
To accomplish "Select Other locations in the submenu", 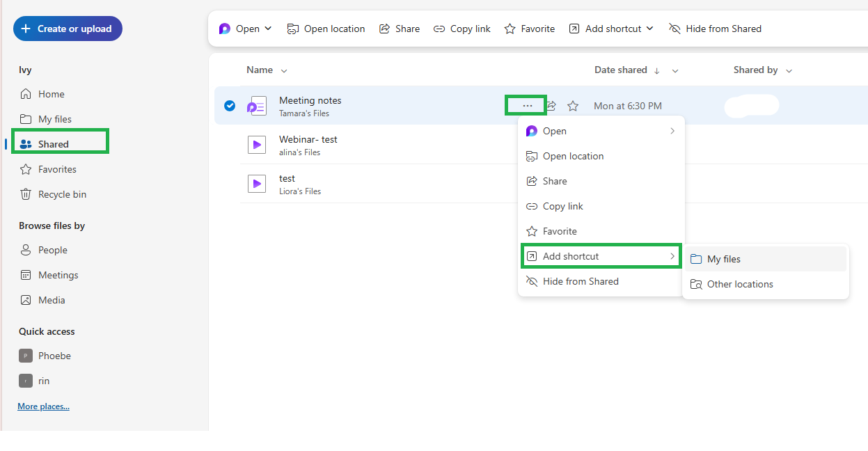I will point(766,284).
